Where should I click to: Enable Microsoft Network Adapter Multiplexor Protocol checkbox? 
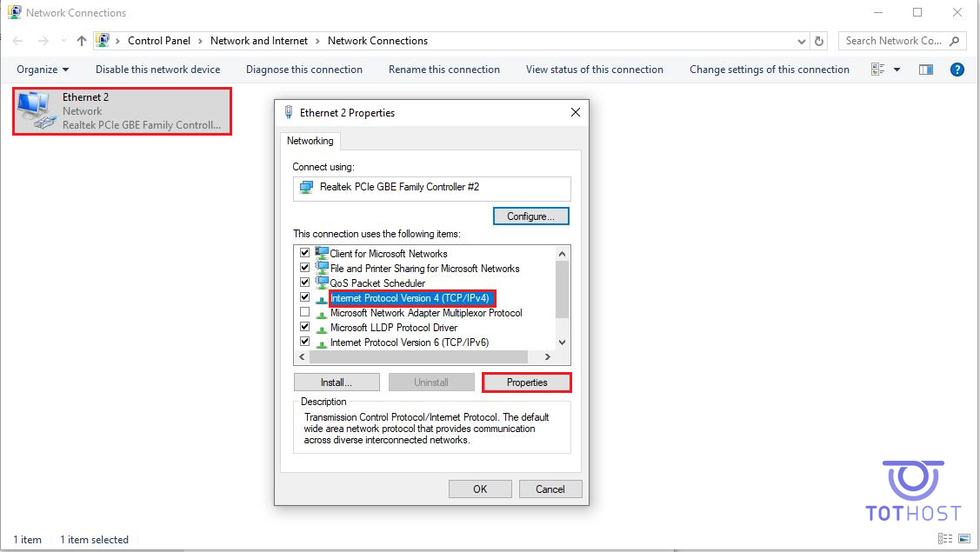[x=305, y=313]
